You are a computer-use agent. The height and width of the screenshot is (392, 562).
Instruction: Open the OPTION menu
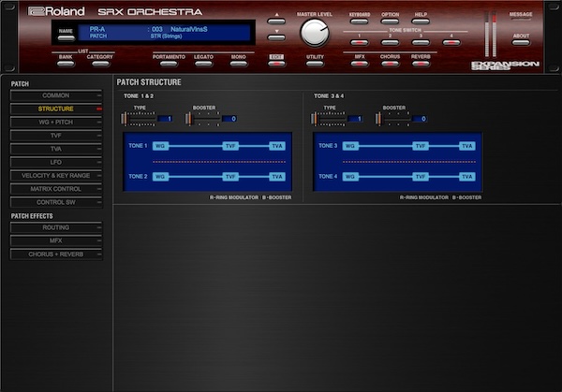pyautogui.click(x=390, y=22)
